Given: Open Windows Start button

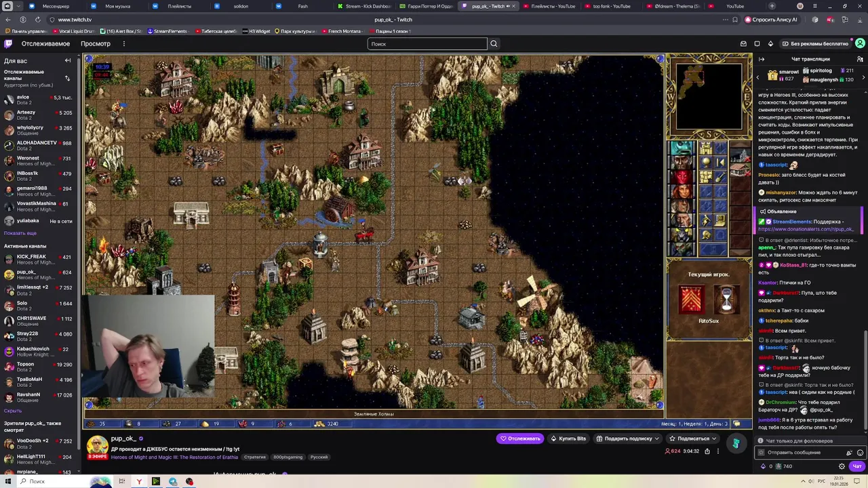Looking at the screenshot, I should [9, 481].
